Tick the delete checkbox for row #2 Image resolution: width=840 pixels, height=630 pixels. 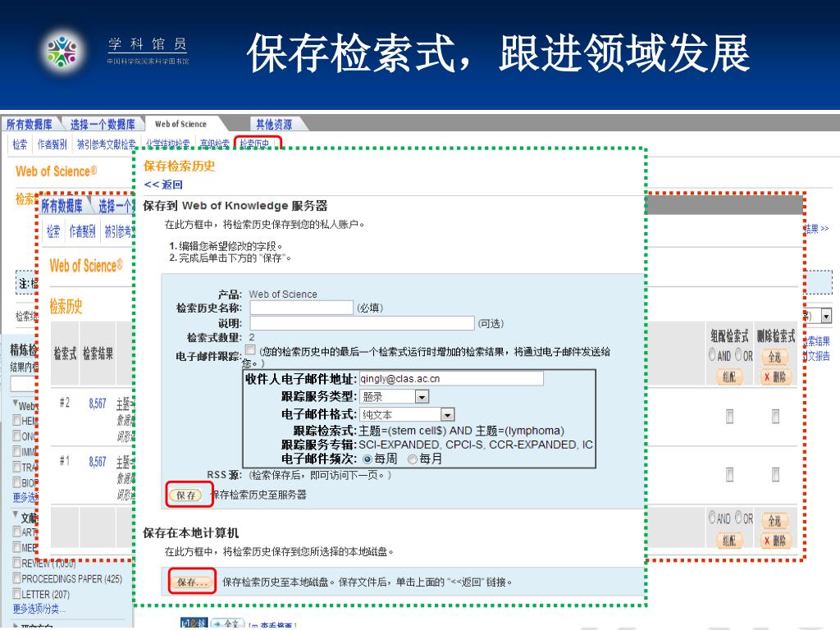click(x=775, y=416)
